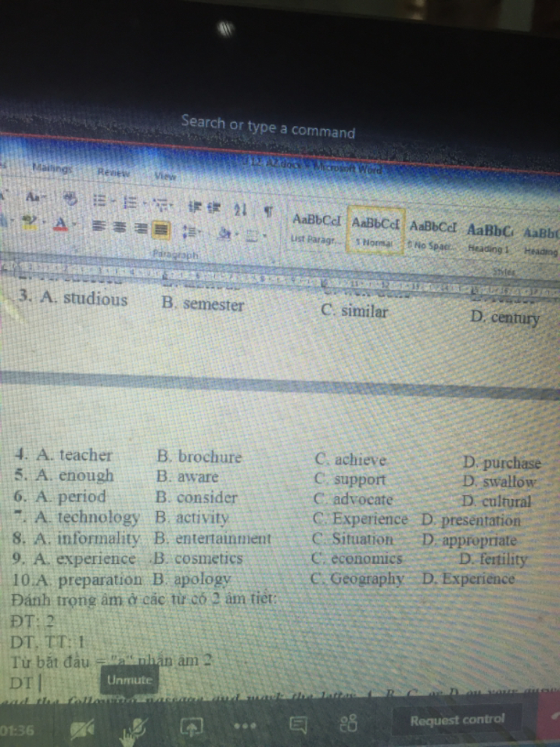Click the word "entertainment" in question 8
The image size is (560, 747).
[223, 538]
